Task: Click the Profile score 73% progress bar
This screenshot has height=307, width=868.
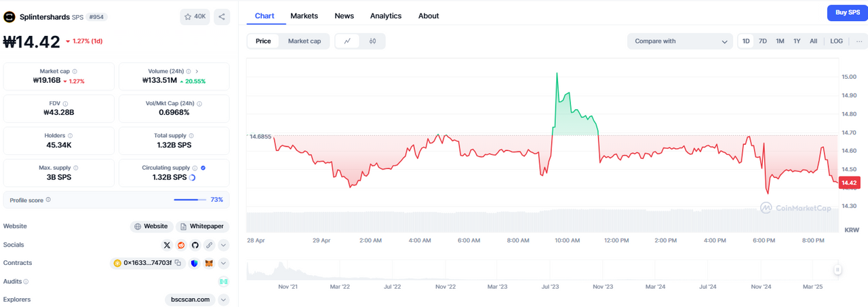Action: [190, 200]
